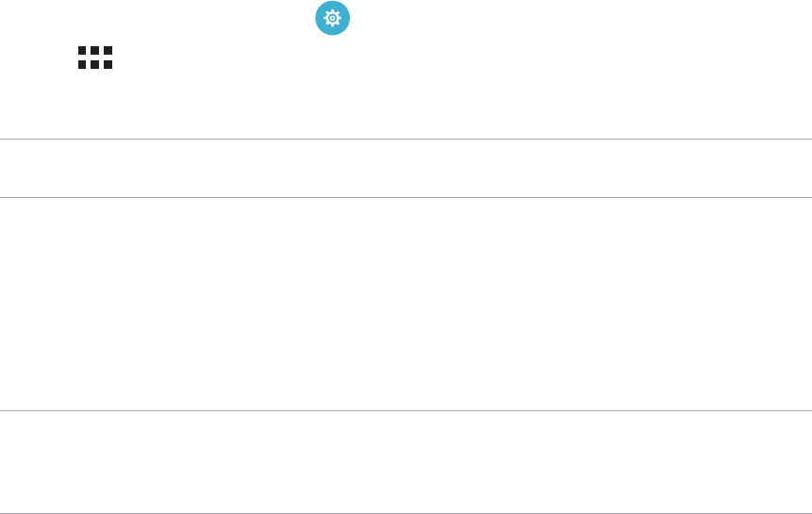
Task: Hit the apps launcher grid symbol
Action: point(95,58)
